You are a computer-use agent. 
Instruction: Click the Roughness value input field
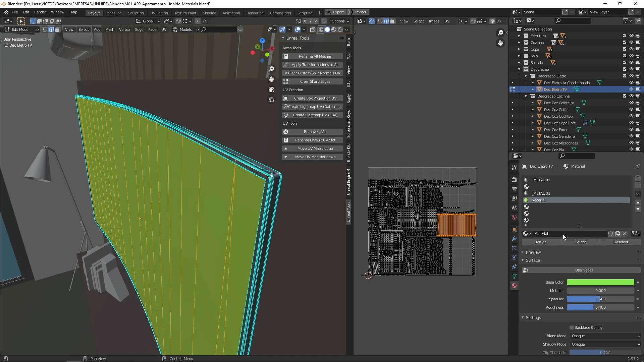[x=600, y=307]
